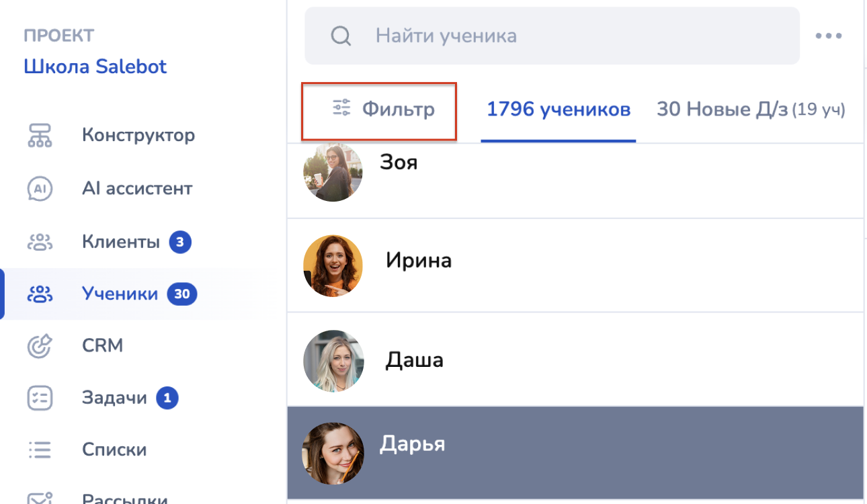This screenshot has height=504, width=867.
Task: Switch to the 1796 учеников tab
Action: click(x=558, y=109)
